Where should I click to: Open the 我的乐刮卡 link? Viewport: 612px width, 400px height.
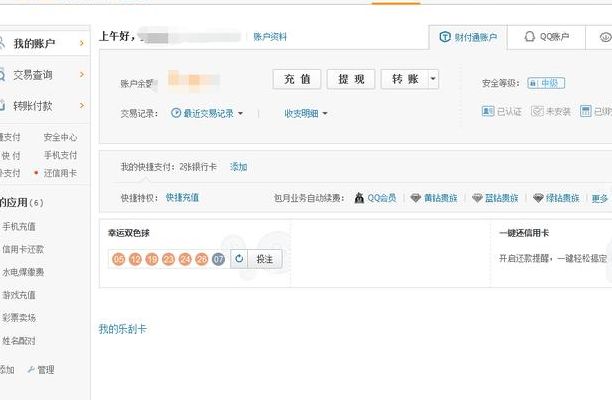pos(123,329)
